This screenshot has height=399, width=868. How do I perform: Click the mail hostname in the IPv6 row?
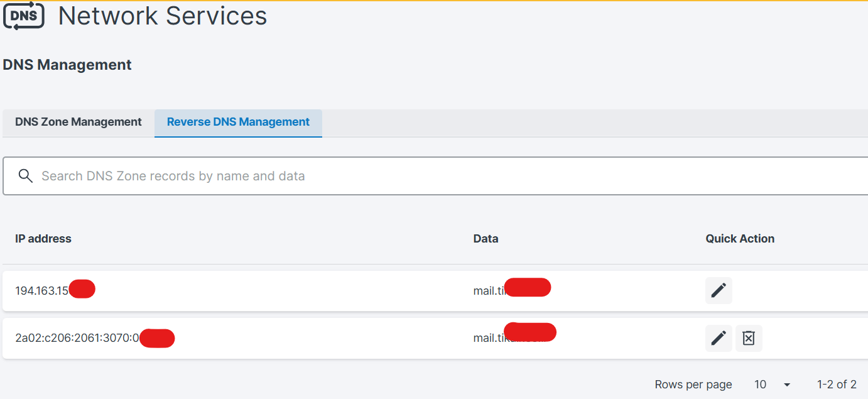point(489,339)
